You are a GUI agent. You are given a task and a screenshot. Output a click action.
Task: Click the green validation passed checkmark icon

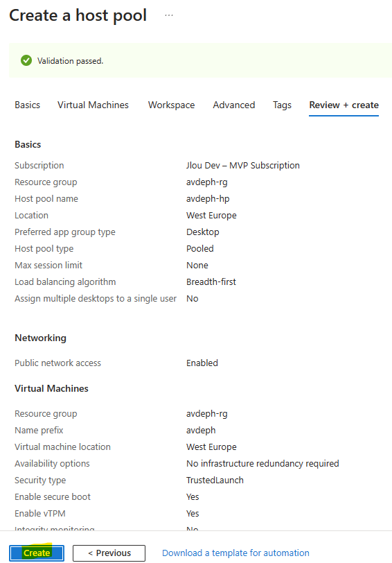26,61
